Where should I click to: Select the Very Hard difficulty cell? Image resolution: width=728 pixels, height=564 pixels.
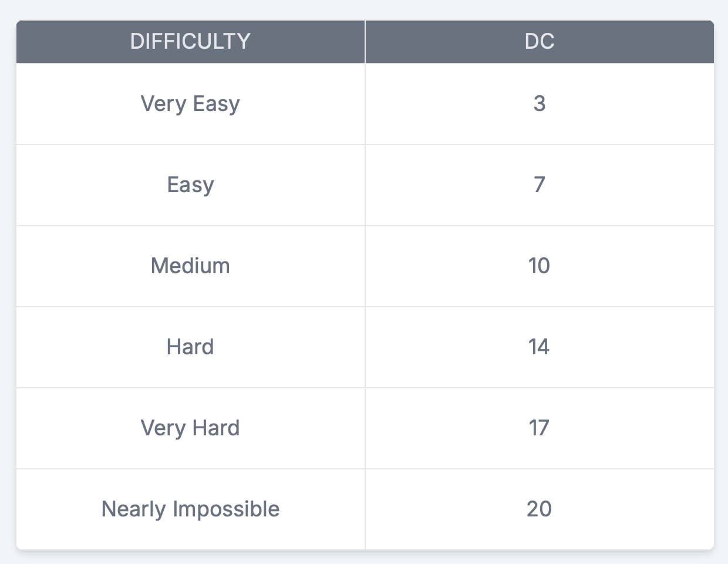click(190, 428)
